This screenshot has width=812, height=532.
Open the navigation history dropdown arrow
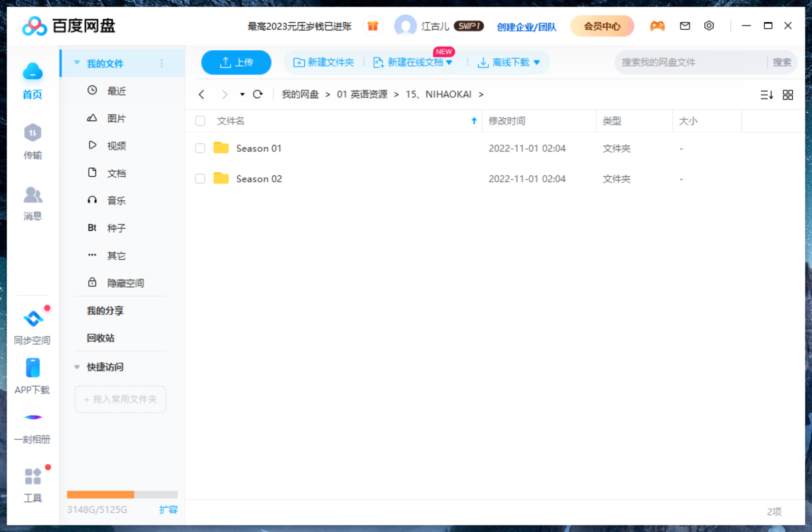point(242,95)
